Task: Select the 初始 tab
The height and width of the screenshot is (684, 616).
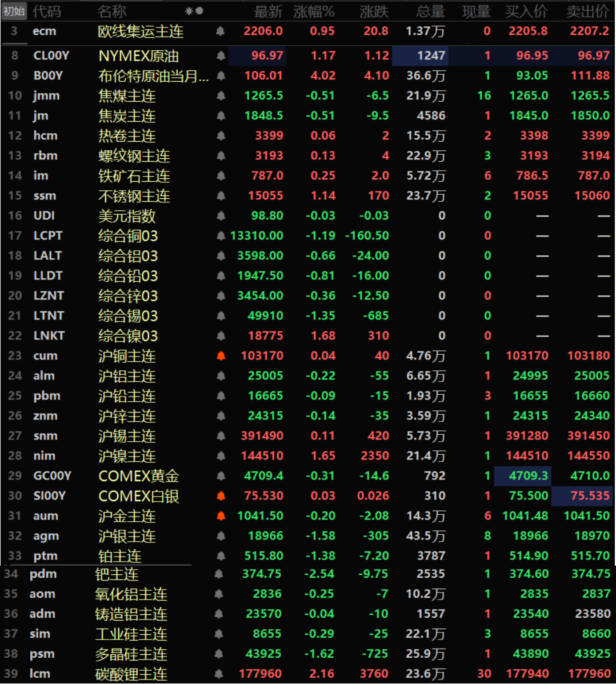Action: [x=14, y=11]
